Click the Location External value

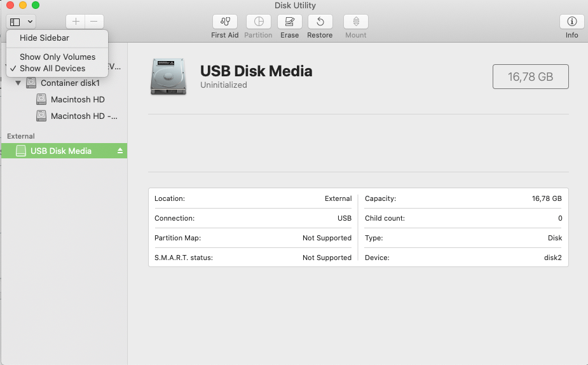(x=338, y=198)
